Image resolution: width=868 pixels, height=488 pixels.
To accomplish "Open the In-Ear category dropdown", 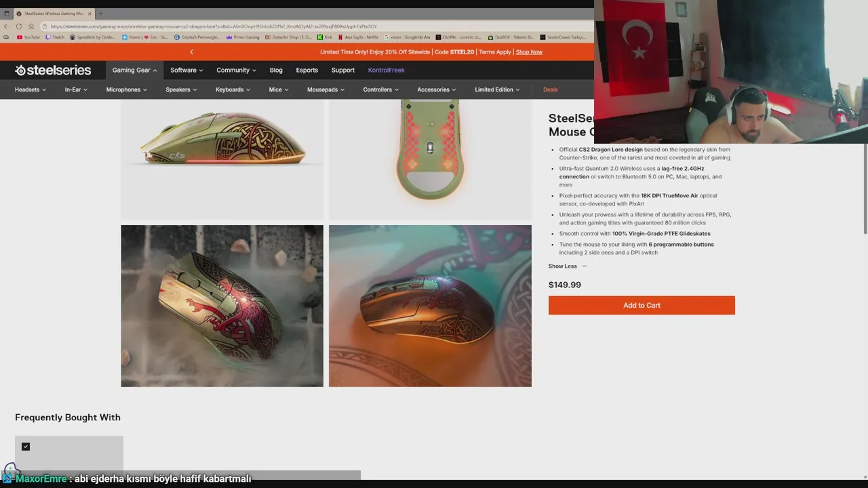I will pos(76,89).
